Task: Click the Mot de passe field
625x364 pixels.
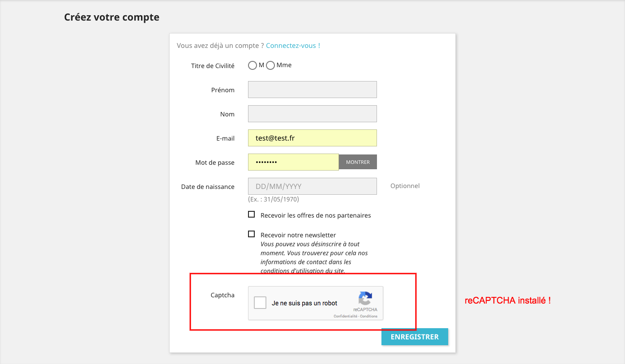Action: [293, 162]
